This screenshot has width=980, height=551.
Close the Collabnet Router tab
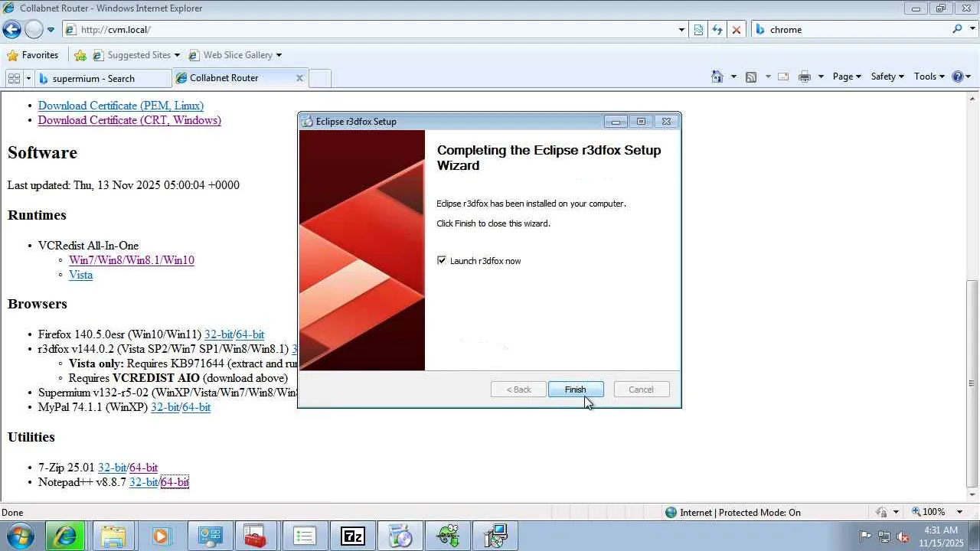click(x=299, y=78)
